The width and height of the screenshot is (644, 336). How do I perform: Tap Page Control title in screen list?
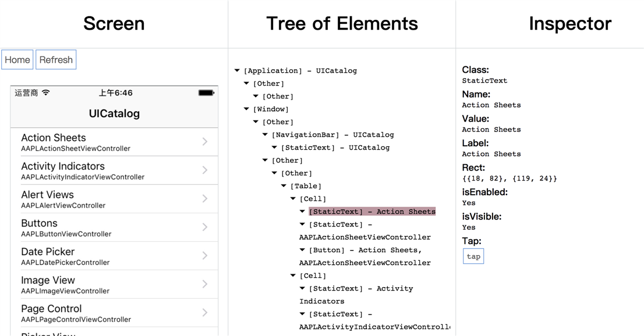[x=51, y=309]
